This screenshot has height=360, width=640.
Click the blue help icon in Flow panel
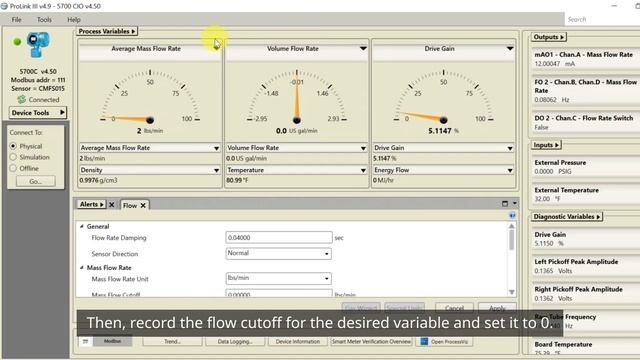pyautogui.click(x=512, y=215)
